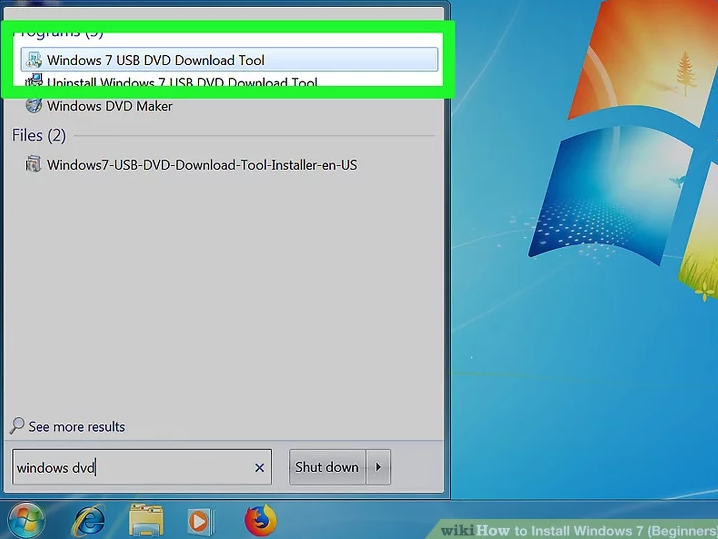Expand the Shut down options arrow
The width and height of the screenshot is (718, 539).
click(x=378, y=467)
